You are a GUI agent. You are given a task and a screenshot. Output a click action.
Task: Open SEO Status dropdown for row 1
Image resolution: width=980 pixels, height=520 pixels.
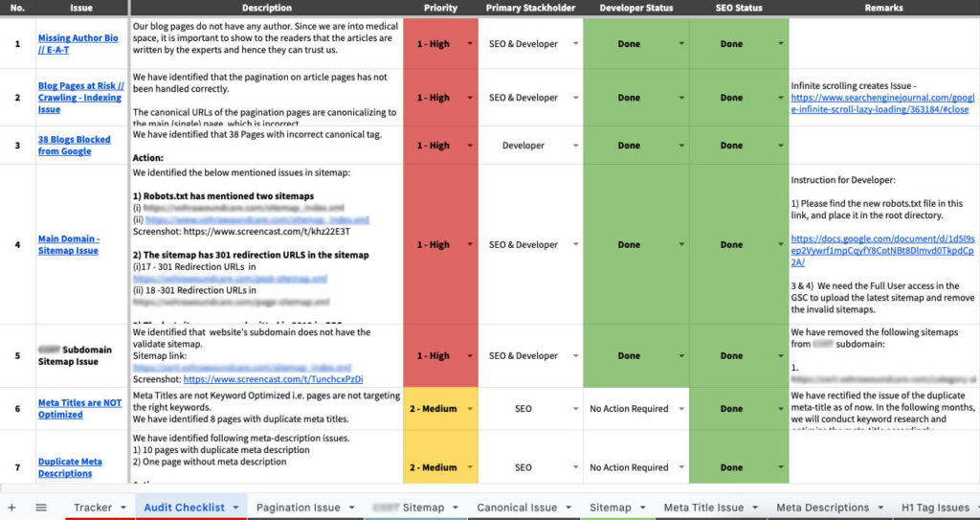click(781, 44)
